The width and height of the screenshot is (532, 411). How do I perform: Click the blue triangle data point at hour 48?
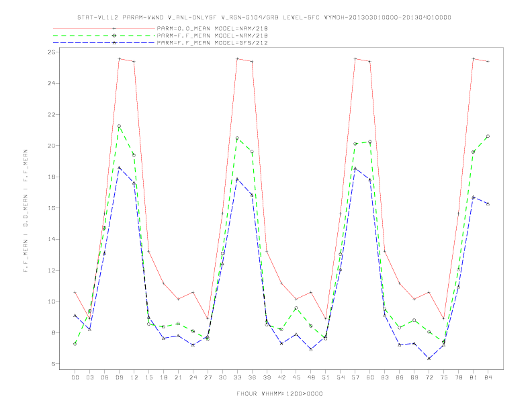(311, 349)
